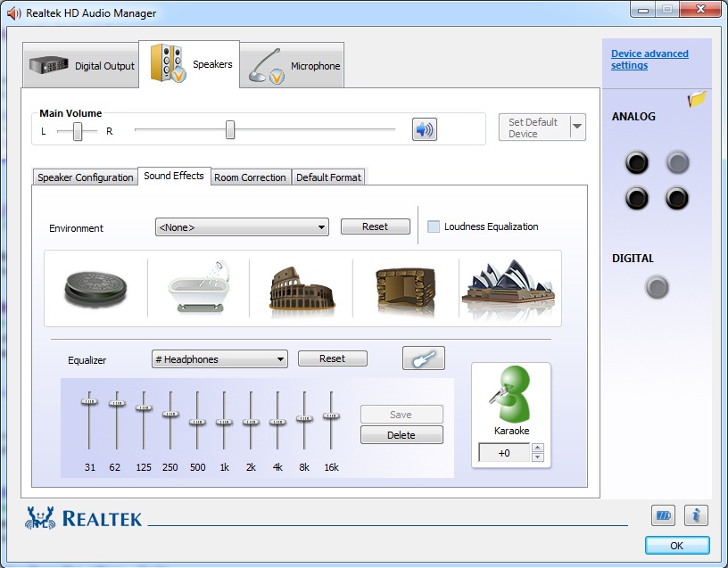Click the Set Default Device button
728x568 pixels.
coord(535,128)
